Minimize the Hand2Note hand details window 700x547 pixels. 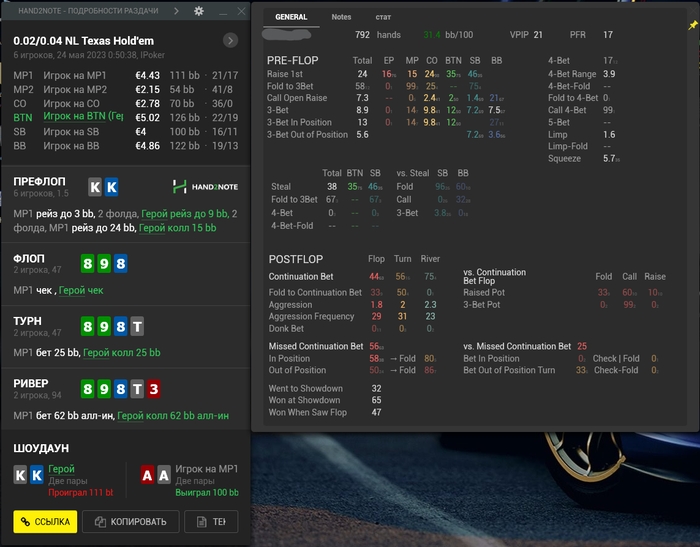pos(222,11)
